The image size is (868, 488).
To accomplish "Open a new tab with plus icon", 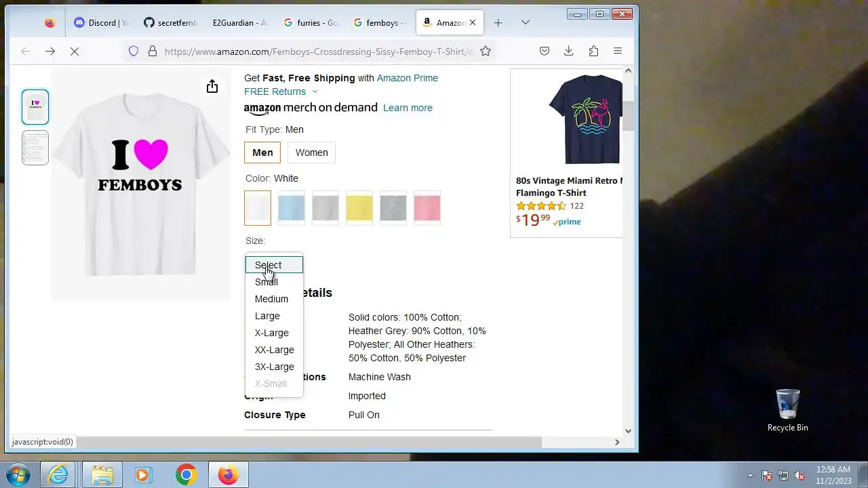I will point(498,22).
